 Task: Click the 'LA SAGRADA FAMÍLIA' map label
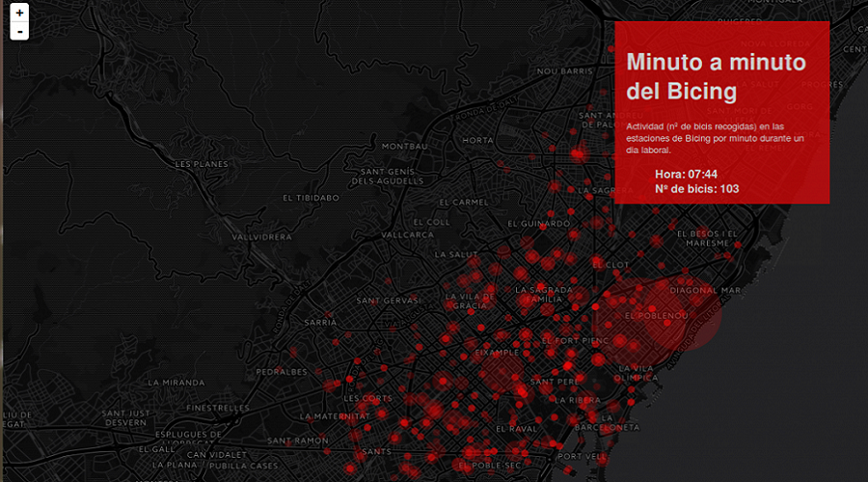point(544,294)
